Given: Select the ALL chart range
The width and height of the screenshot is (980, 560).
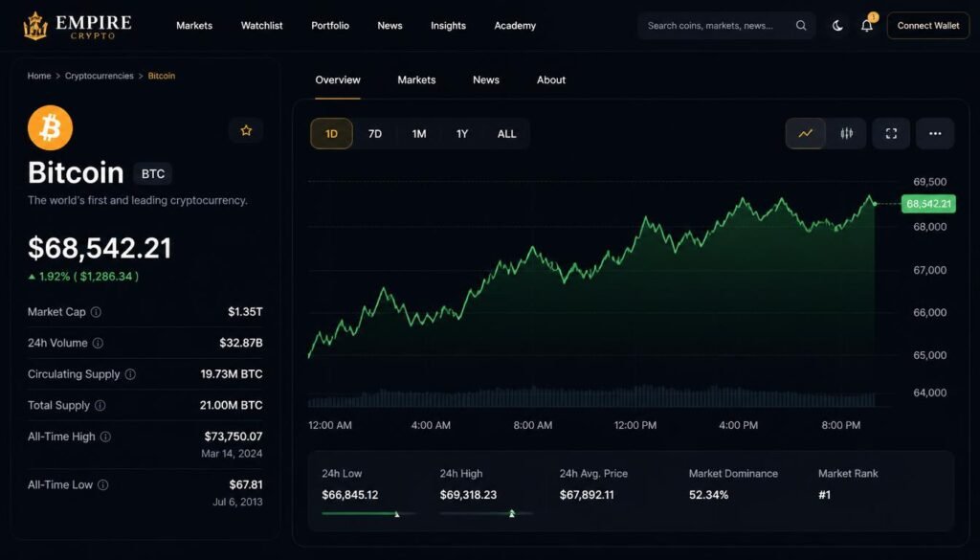Looking at the screenshot, I should pos(507,134).
